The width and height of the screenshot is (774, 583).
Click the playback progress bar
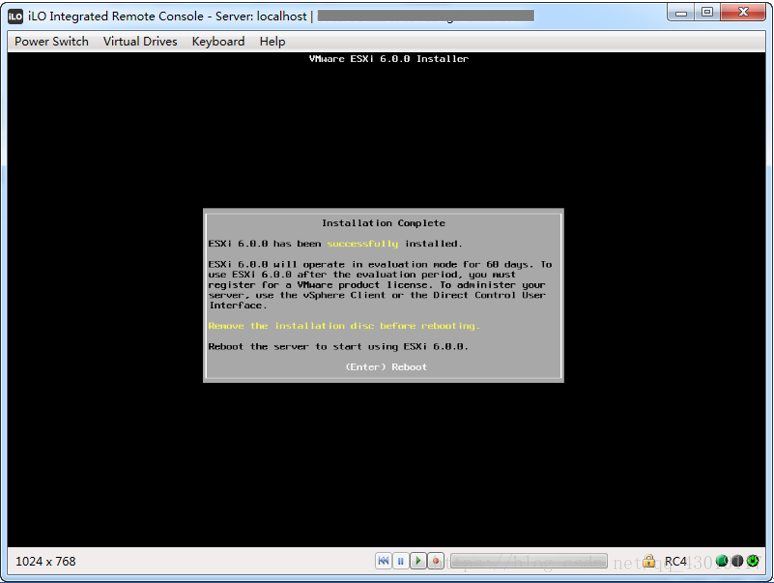[529, 561]
